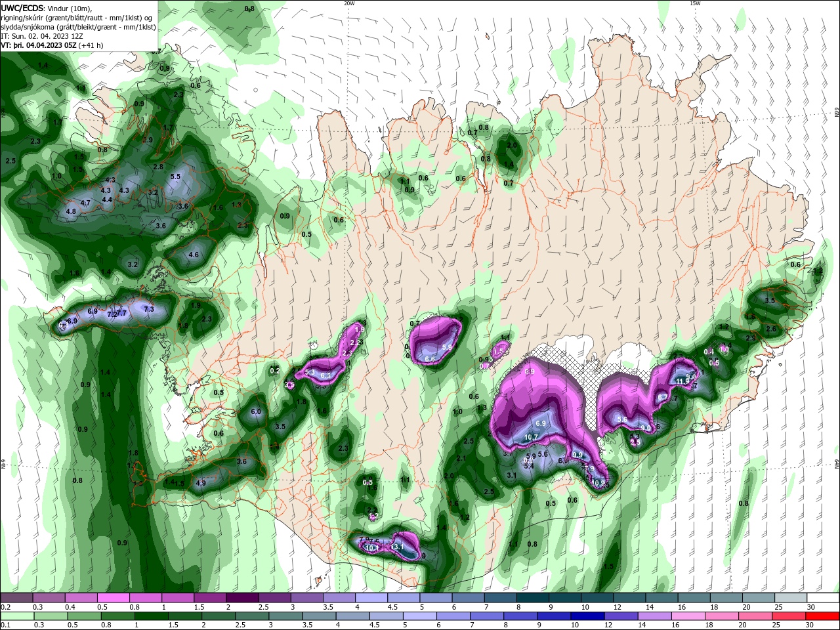Click the '15W' longitude label at the top edge
Screen dimensions: 840x630
click(x=695, y=3)
